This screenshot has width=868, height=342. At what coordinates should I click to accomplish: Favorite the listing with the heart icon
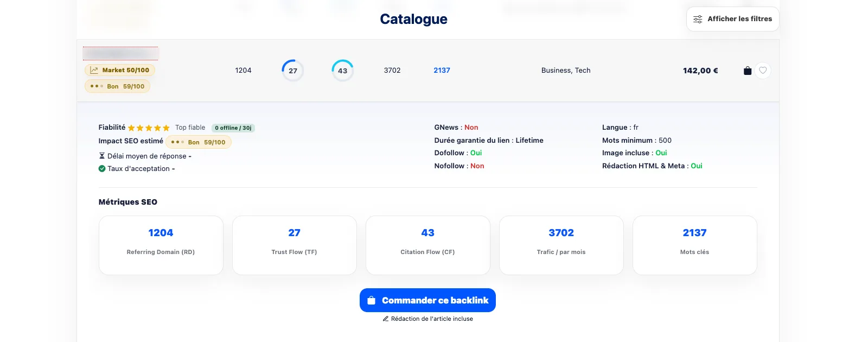[763, 71]
